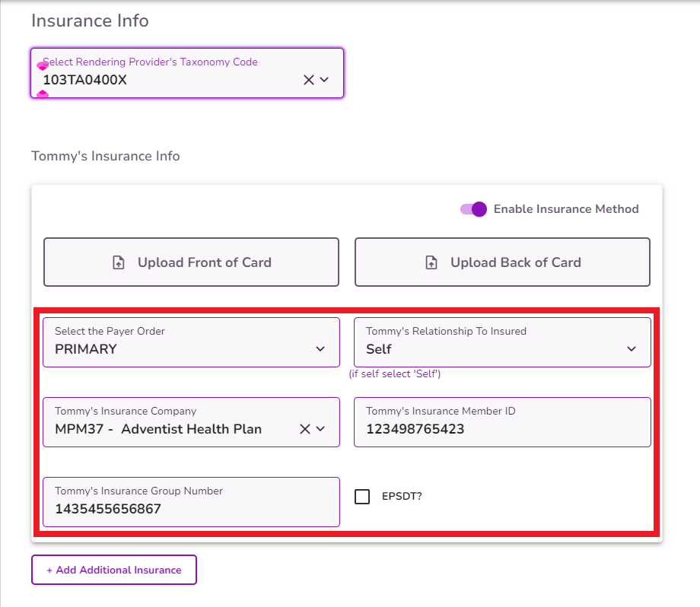
Task: Click the Enable Insurance Method switch knob
Action: [x=479, y=208]
